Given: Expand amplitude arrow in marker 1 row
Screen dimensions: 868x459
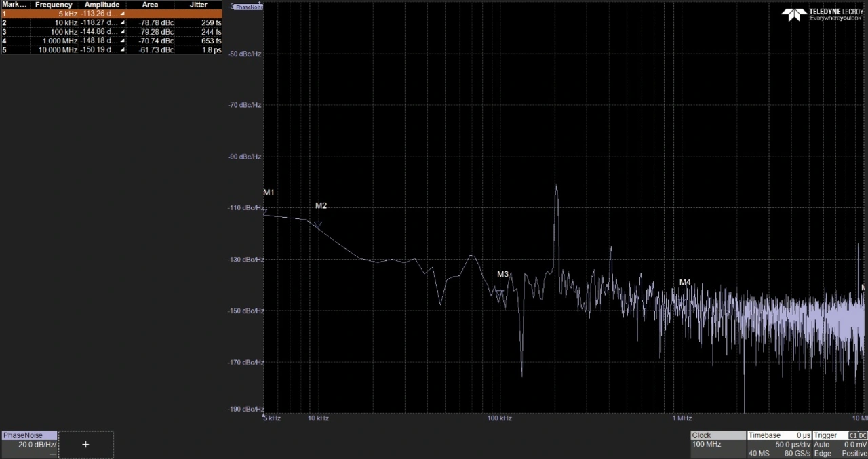Looking at the screenshot, I should point(123,14).
